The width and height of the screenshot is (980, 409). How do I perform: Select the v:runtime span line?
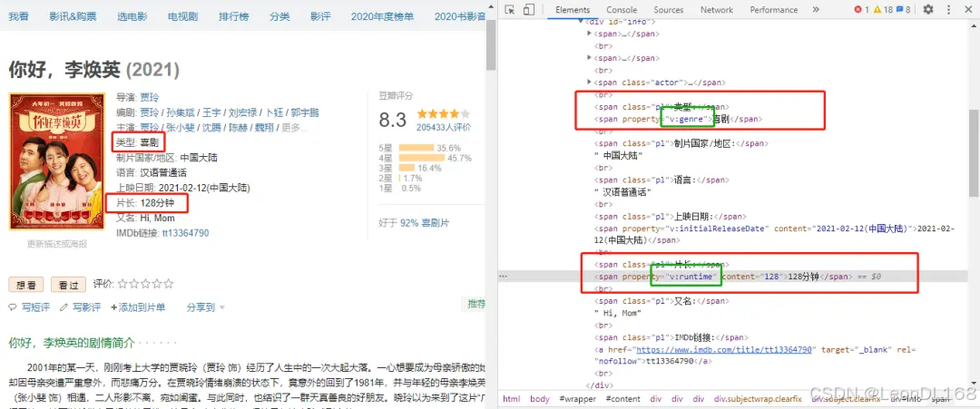(x=722, y=277)
